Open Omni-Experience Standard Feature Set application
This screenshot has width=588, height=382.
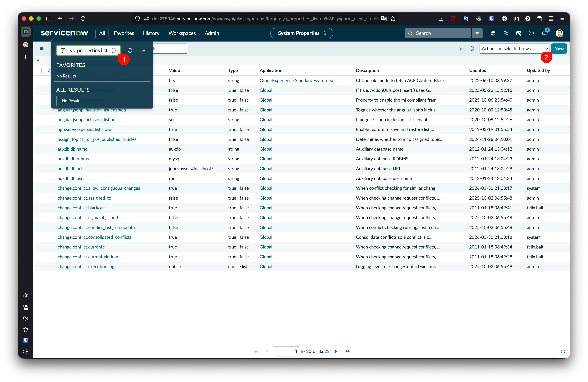[298, 80]
